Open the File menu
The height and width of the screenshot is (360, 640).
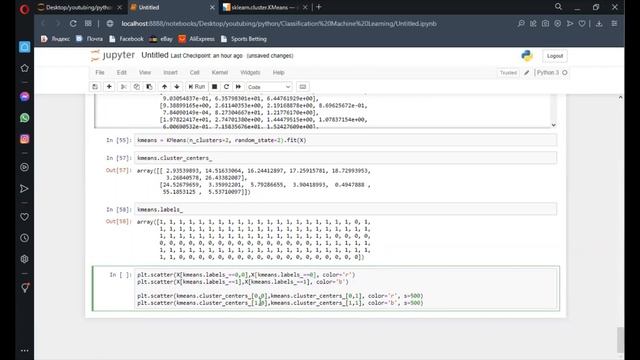tap(100, 72)
